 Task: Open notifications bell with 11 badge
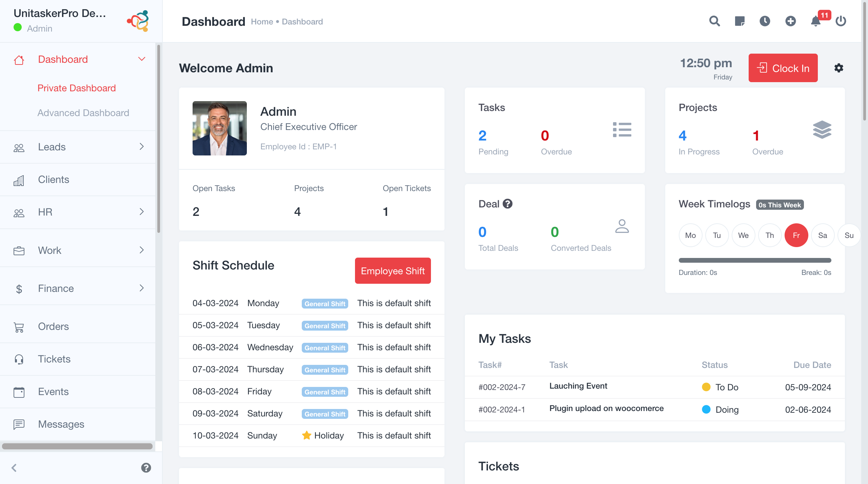click(x=816, y=21)
